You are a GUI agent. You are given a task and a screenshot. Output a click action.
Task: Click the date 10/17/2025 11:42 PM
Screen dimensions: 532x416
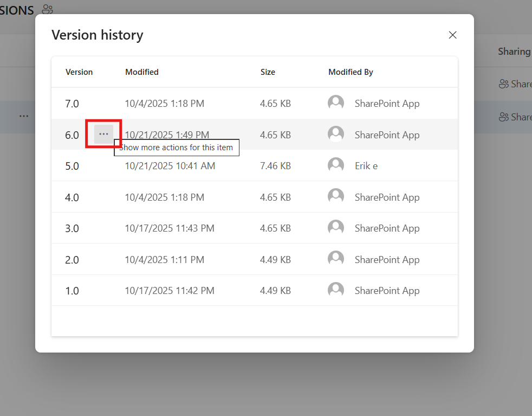170,290
